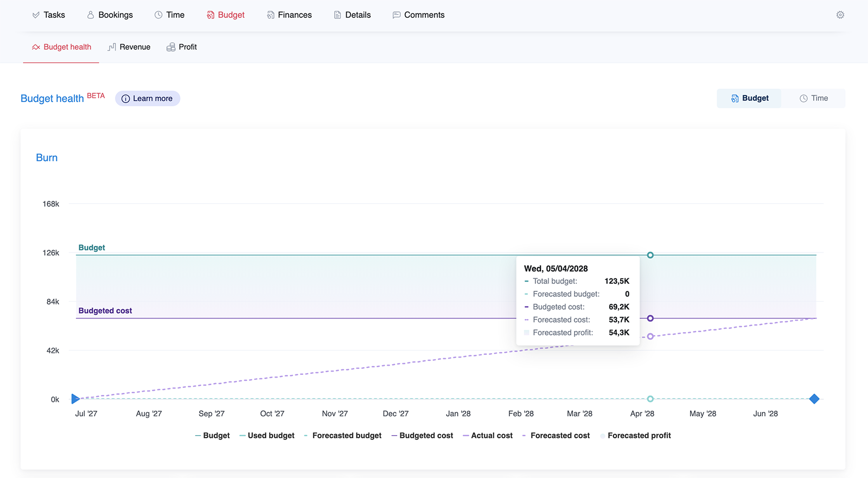Toggle Budgeted cost series in legend
The image size is (868, 478).
click(422, 436)
